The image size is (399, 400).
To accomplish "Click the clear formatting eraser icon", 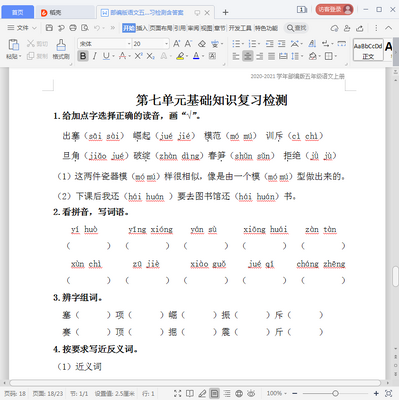I will point(202,44).
